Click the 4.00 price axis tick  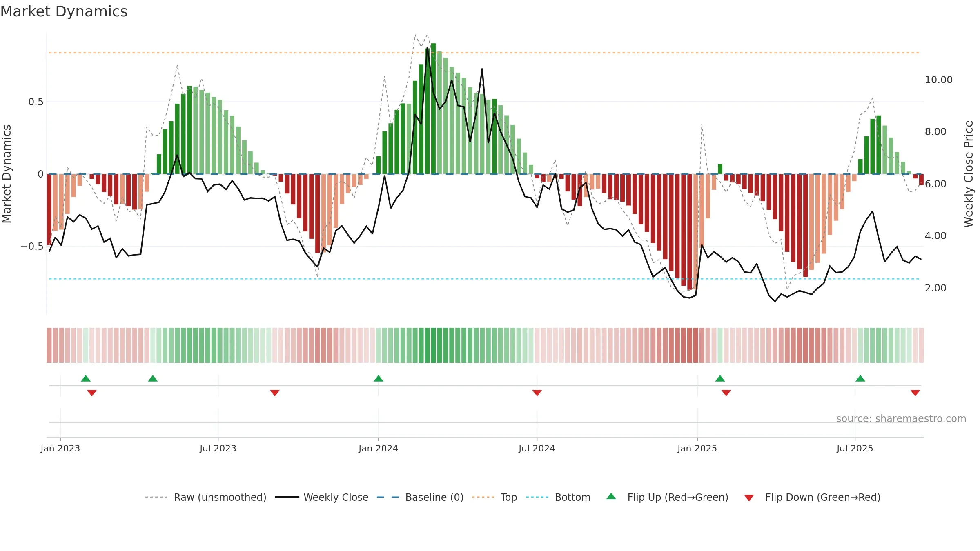tap(935, 236)
